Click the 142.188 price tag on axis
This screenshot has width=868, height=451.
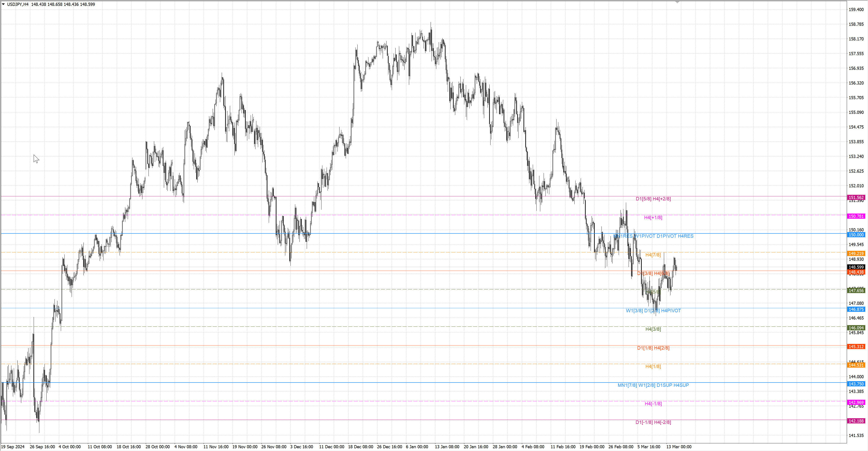pyautogui.click(x=856, y=421)
